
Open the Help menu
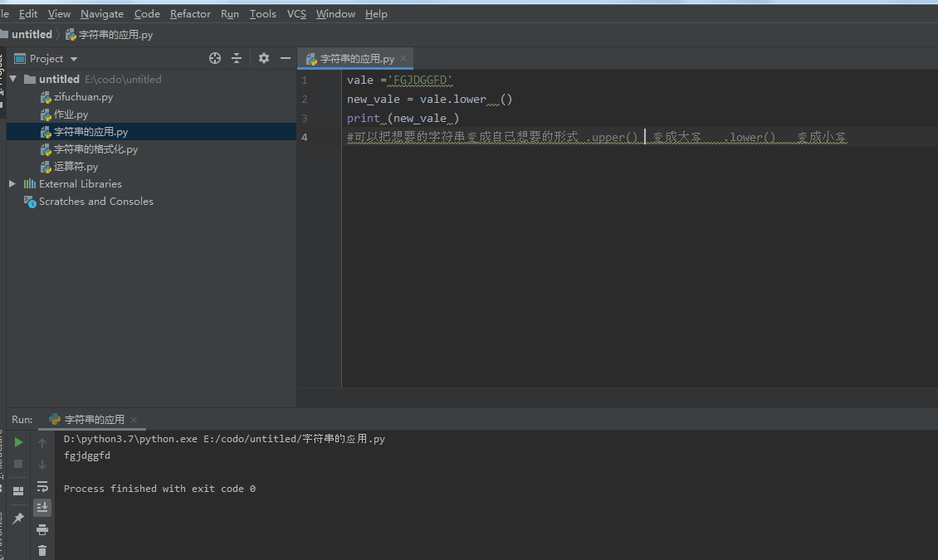(x=376, y=14)
